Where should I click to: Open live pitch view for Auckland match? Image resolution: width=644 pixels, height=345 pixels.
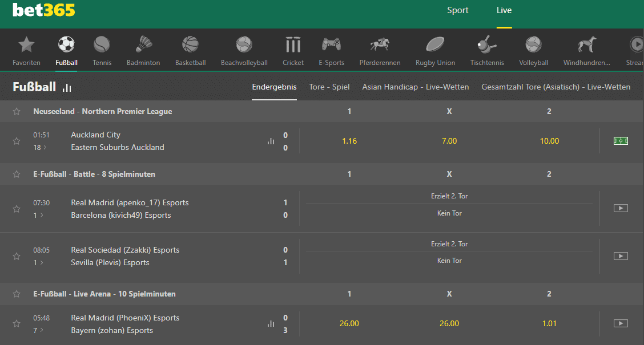point(621,141)
